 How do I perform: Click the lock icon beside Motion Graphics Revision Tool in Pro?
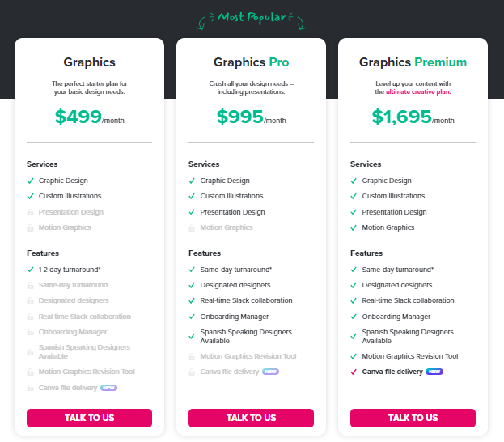point(192,356)
